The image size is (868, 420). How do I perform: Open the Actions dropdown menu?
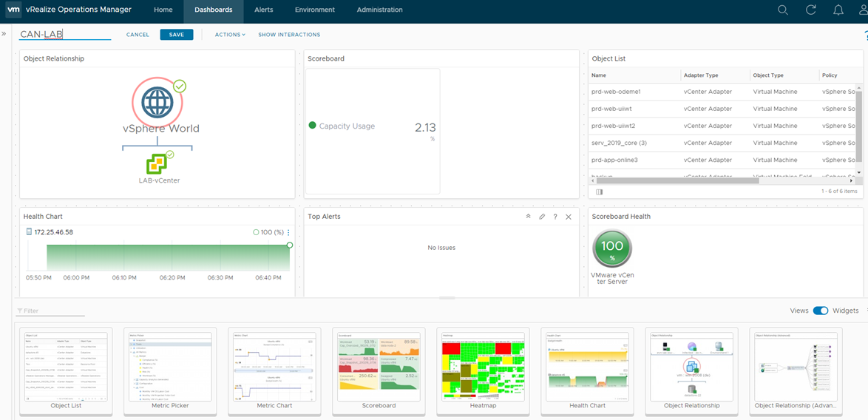click(230, 34)
